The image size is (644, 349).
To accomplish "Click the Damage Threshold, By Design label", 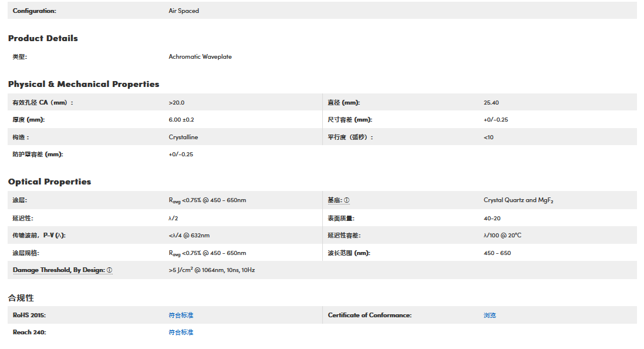I will 59,270.
